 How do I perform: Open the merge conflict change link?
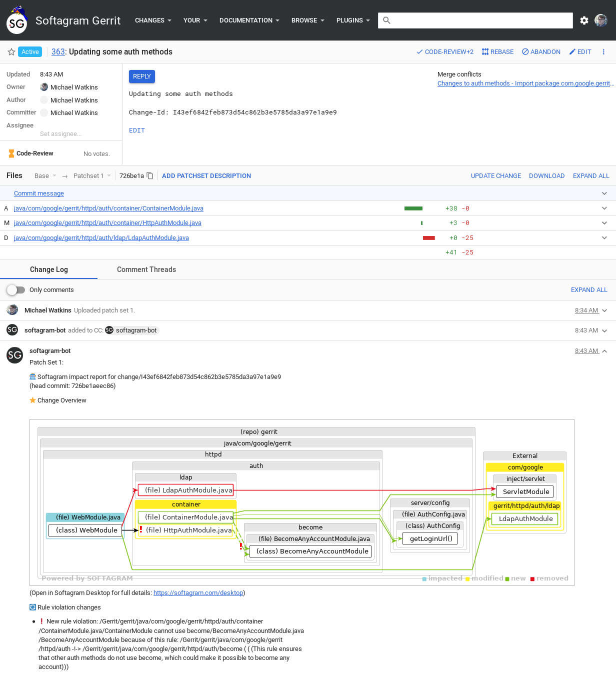click(525, 83)
